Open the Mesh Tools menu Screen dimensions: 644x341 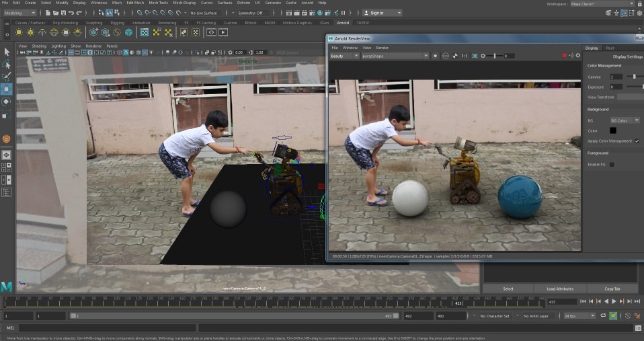coord(159,3)
